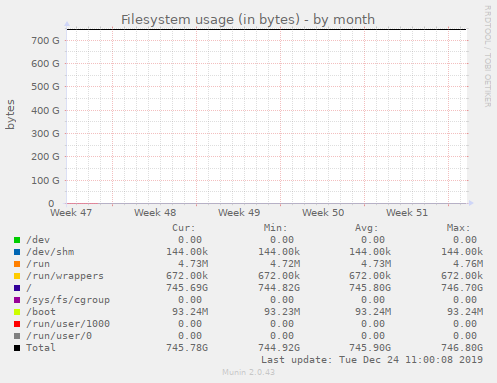Click the 745.78G Total current value
This screenshot has width=497, height=383.
point(187,348)
